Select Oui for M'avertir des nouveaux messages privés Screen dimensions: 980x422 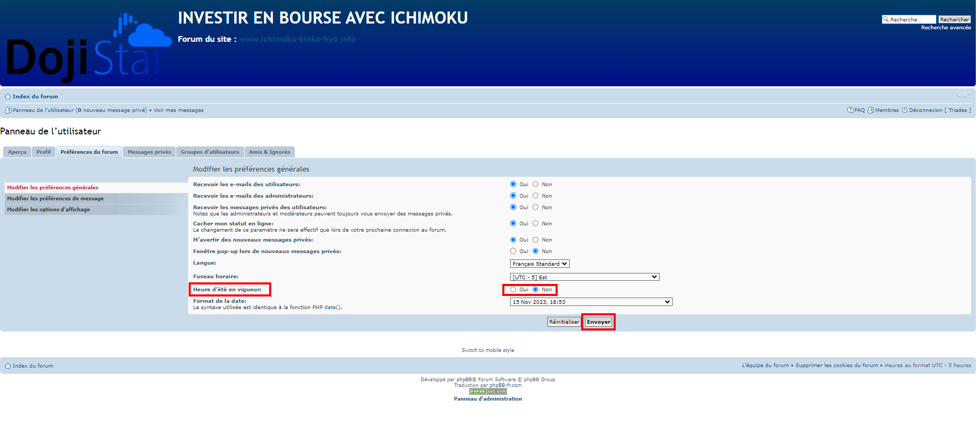(x=513, y=240)
